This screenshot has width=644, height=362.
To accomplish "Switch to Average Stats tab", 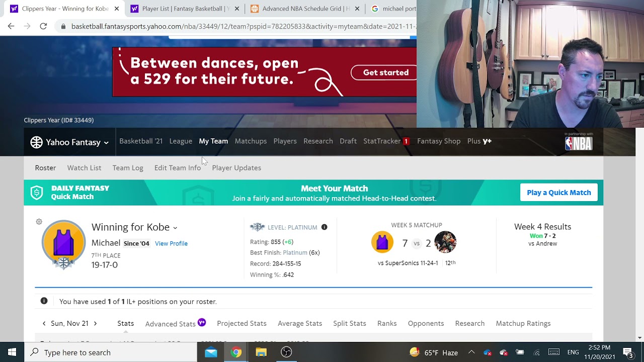I will [300, 323].
